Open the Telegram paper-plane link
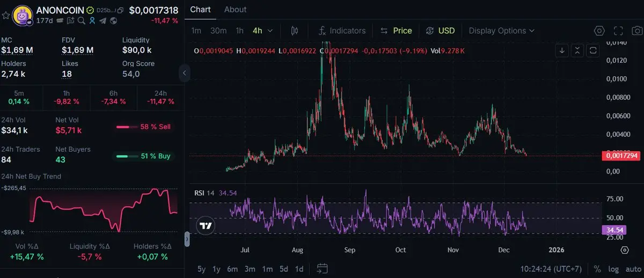The width and height of the screenshot is (644, 278). click(x=103, y=20)
